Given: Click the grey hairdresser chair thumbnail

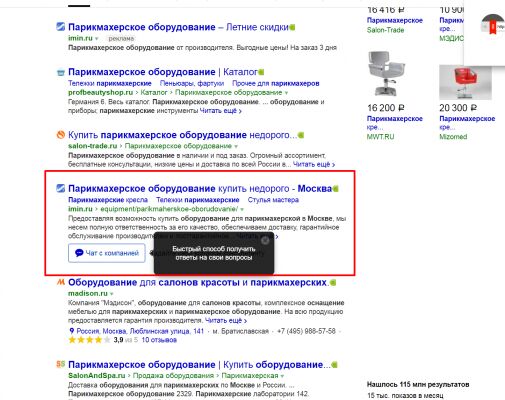Looking at the screenshot, I should coord(387,74).
